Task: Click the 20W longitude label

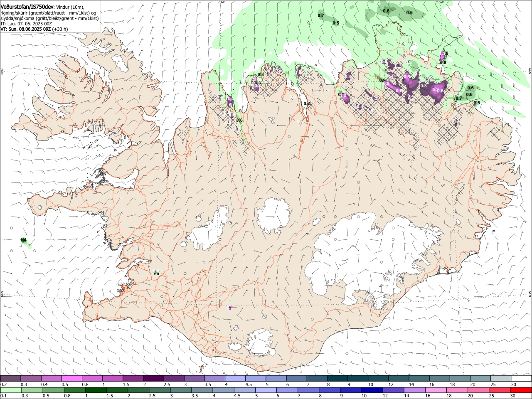Action: (221, 2)
